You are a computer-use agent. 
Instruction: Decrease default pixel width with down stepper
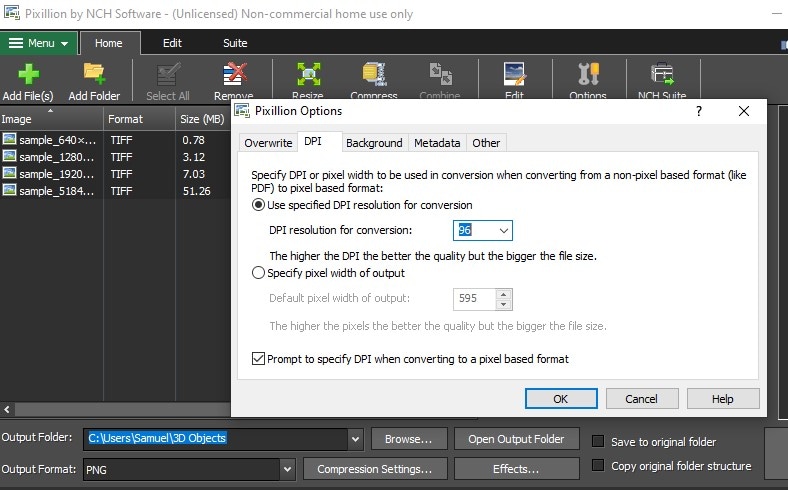point(504,304)
